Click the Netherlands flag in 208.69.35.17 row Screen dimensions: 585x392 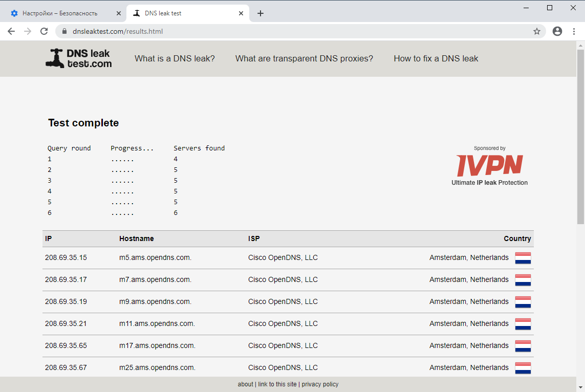(x=523, y=280)
